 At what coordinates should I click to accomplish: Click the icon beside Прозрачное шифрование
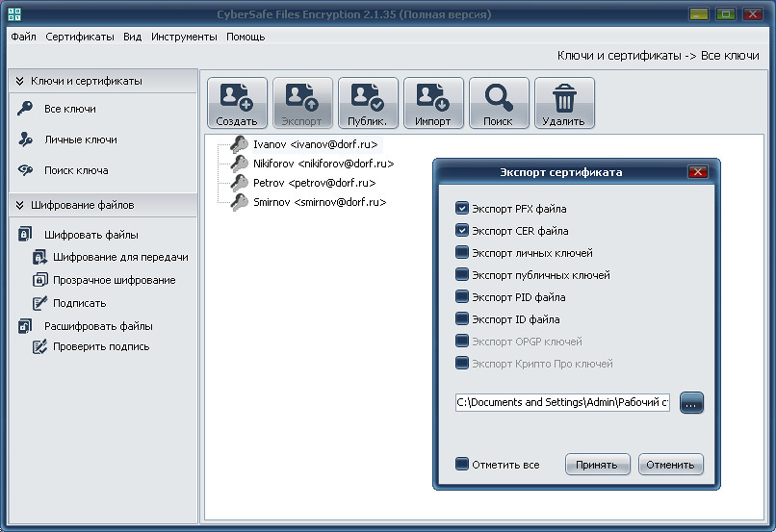[40, 280]
